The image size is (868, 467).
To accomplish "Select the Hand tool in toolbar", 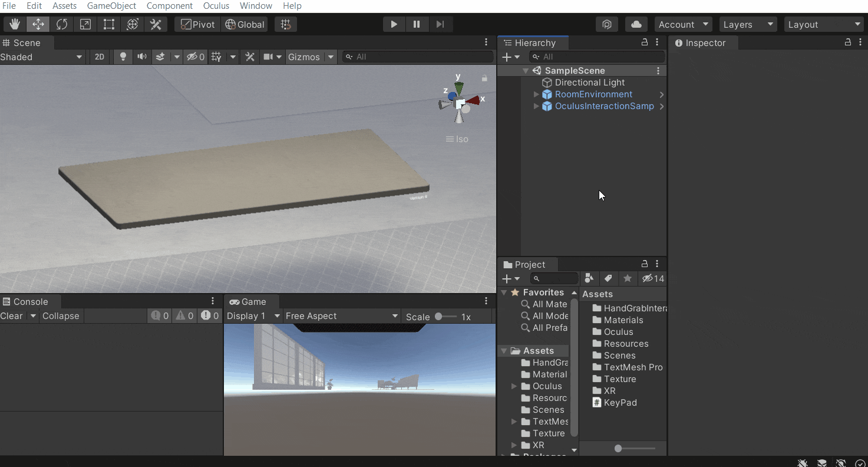I will coord(15,24).
